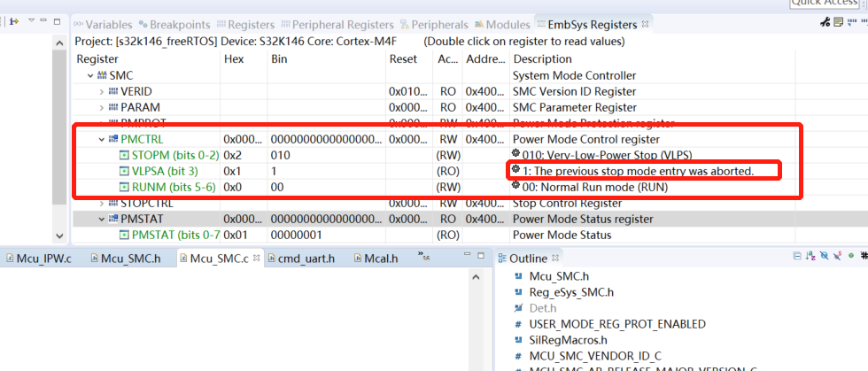Expand the PARAM register
Viewport: 868px width, 371px height.
point(101,107)
